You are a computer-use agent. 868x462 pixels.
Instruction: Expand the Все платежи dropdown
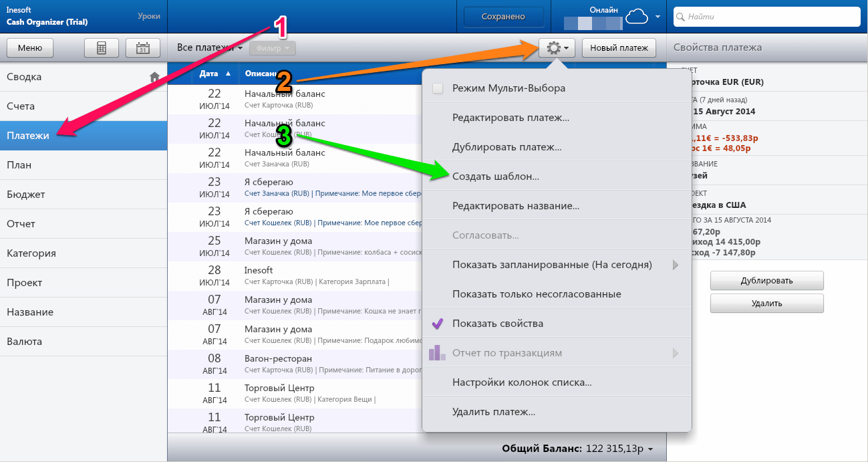click(x=210, y=47)
